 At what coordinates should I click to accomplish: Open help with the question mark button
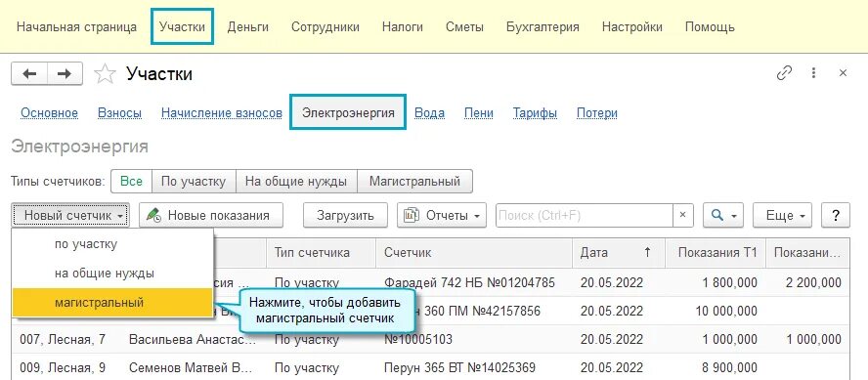coord(836,215)
